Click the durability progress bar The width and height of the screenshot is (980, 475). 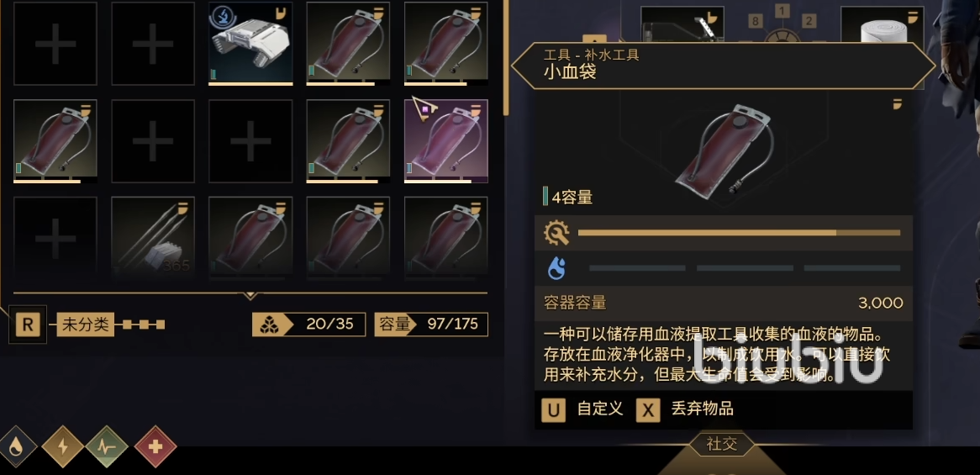point(739,233)
